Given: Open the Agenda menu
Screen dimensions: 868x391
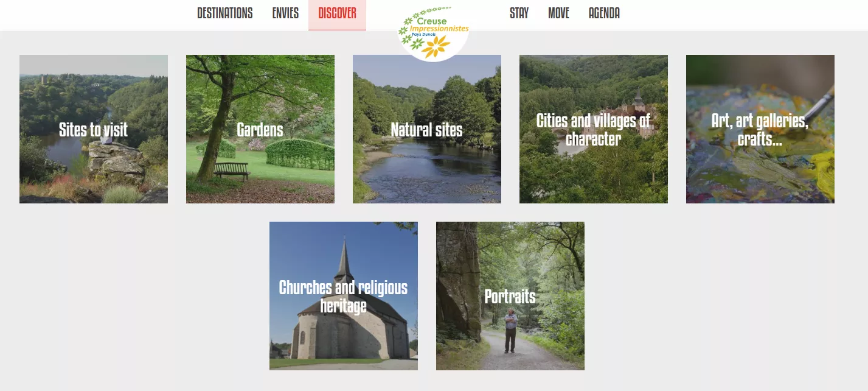Looking at the screenshot, I should coord(604,13).
